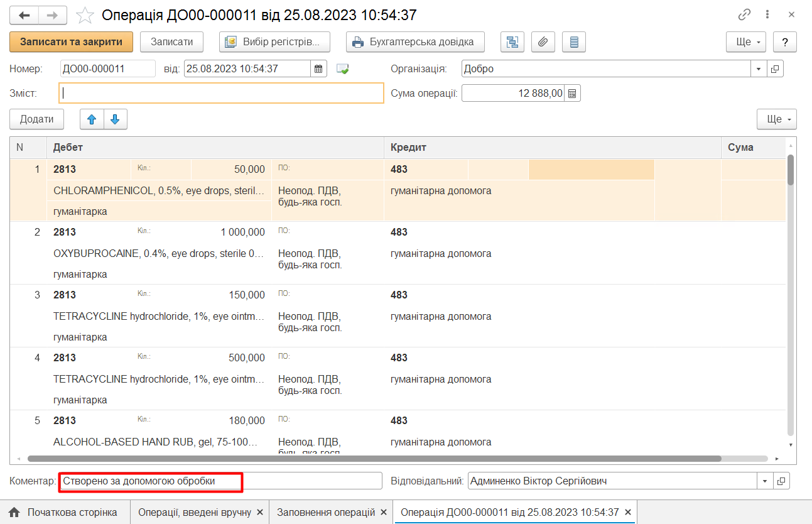Go back with the left arrow button
Image resolution: width=812 pixels, height=524 pixels.
[24, 15]
